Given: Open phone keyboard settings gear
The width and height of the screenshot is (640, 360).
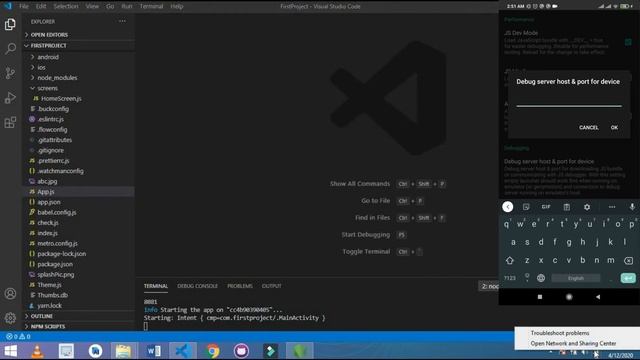Looking at the screenshot, I should pyautogui.click(x=587, y=207).
